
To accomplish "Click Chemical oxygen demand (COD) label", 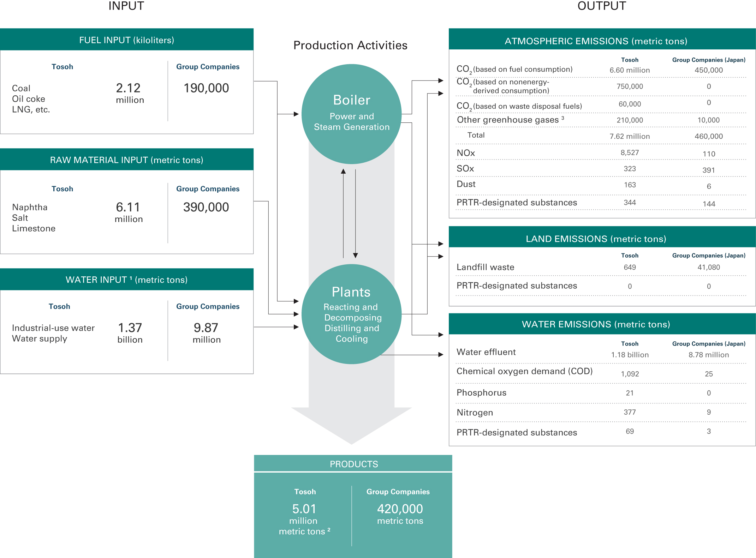I will tap(524, 371).
